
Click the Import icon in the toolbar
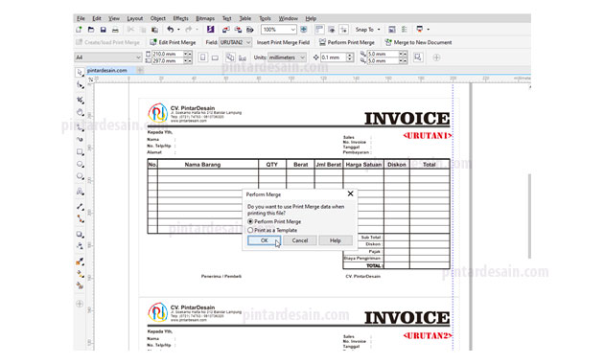click(x=225, y=30)
